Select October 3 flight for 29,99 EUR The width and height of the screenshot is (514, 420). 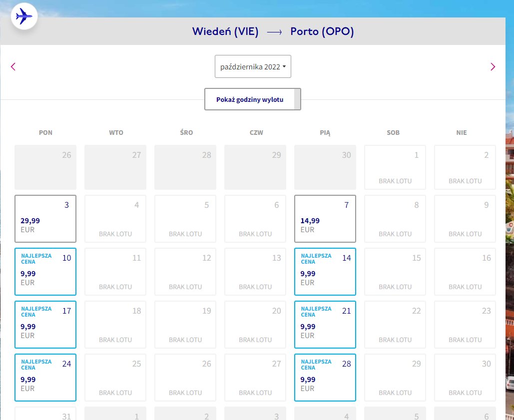(x=45, y=219)
